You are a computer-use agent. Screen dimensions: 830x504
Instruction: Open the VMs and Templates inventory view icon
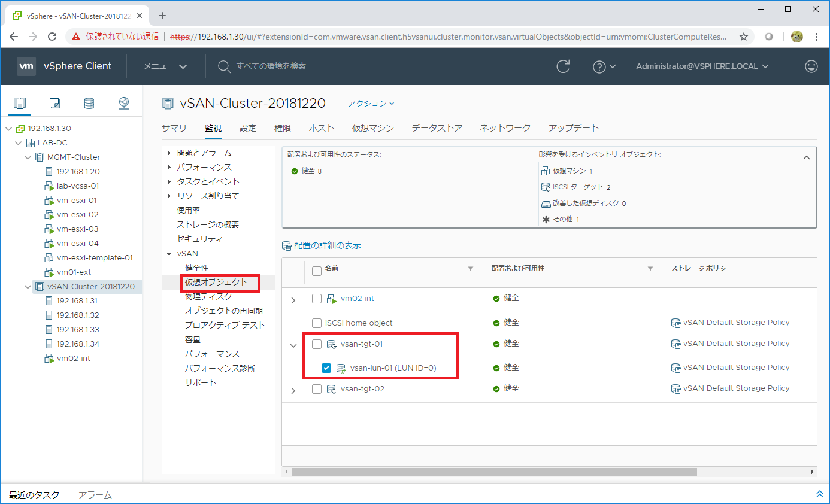(54, 103)
